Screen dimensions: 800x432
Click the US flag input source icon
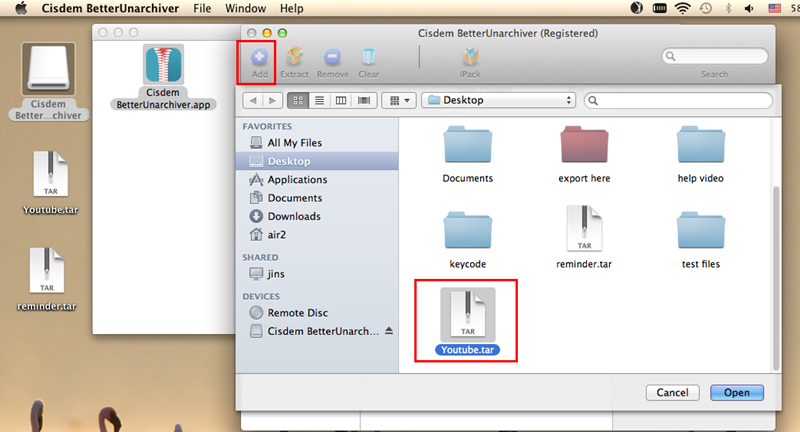[774, 8]
